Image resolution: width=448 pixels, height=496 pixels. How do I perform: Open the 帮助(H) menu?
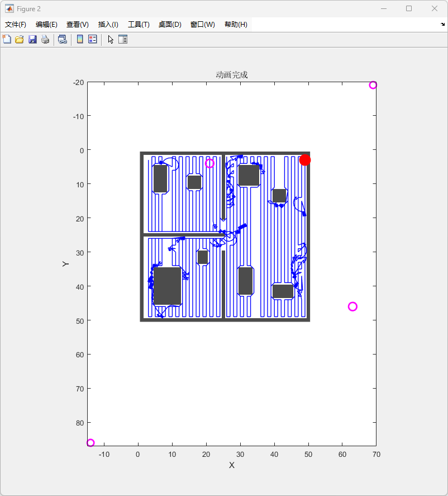pos(236,25)
